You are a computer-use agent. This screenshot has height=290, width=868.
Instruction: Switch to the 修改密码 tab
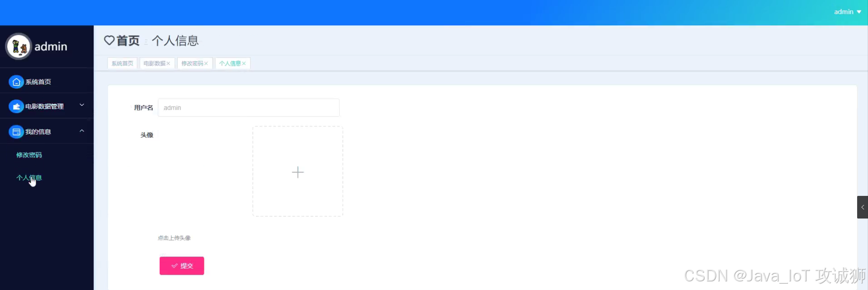click(x=192, y=63)
